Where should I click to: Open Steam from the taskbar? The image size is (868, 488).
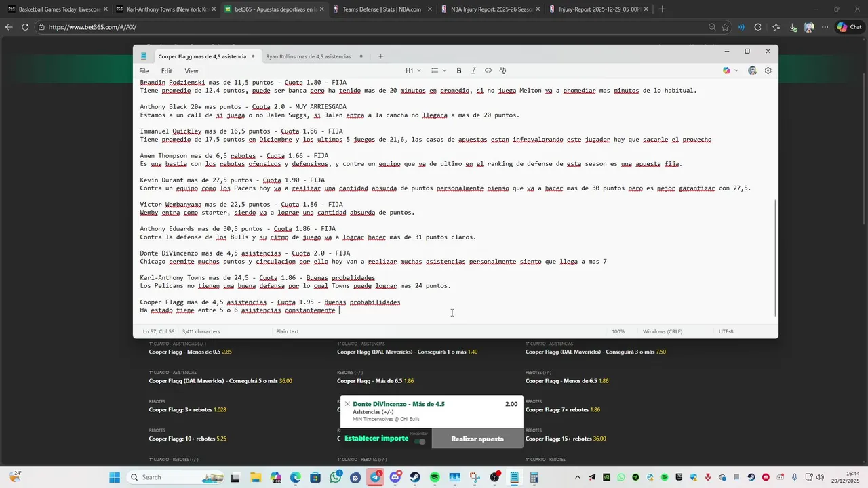point(414,477)
